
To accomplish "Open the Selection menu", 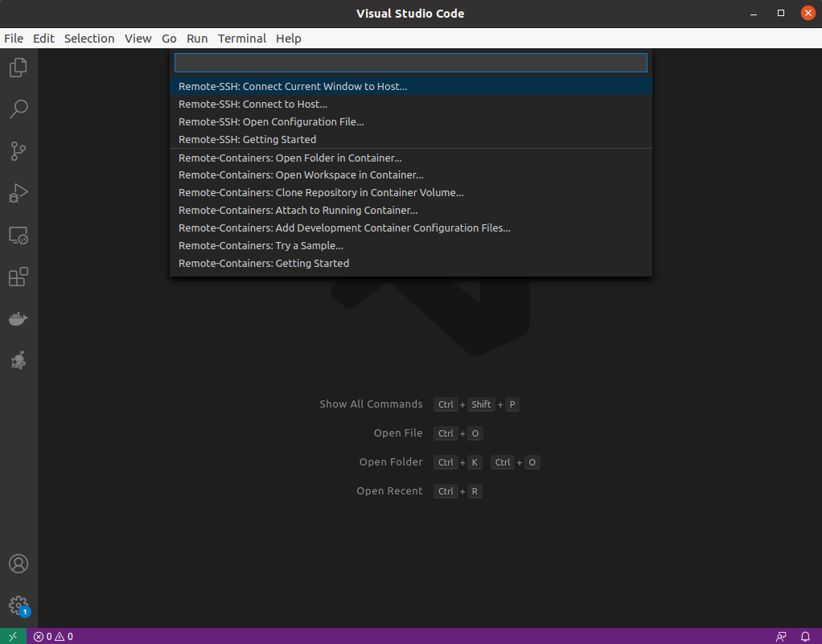I will pos(89,39).
